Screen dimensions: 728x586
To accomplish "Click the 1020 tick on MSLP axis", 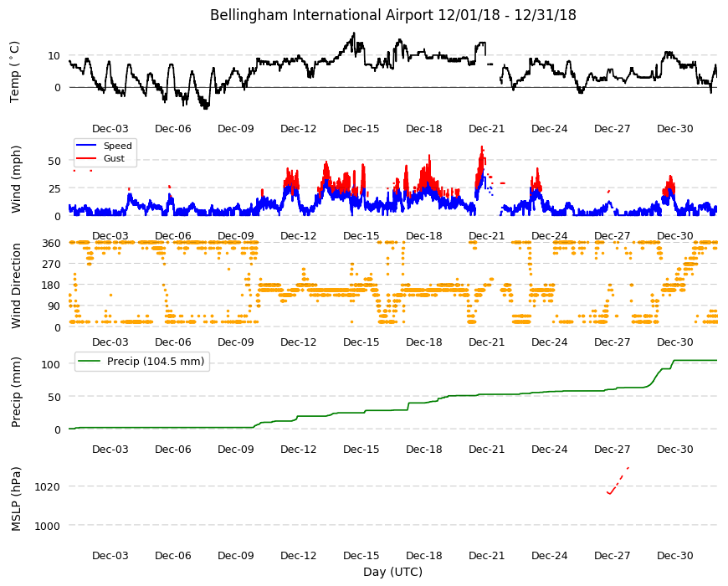I will coord(48,486).
